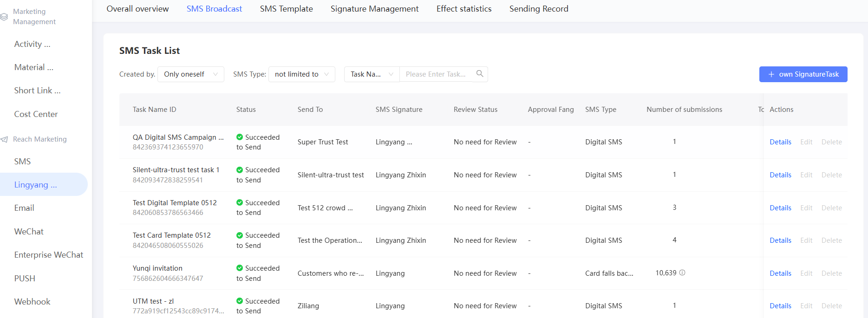
Task: Open Webhook in the sidebar
Action: [33, 302]
